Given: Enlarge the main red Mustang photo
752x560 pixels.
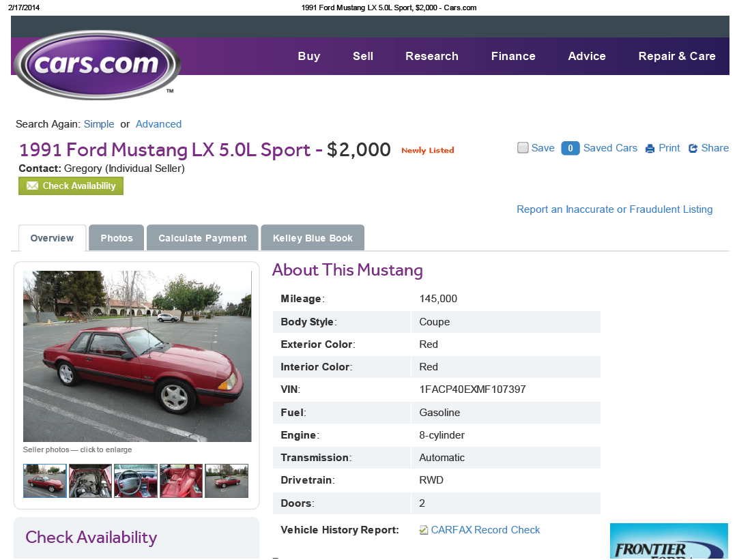Looking at the screenshot, I should [x=137, y=356].
